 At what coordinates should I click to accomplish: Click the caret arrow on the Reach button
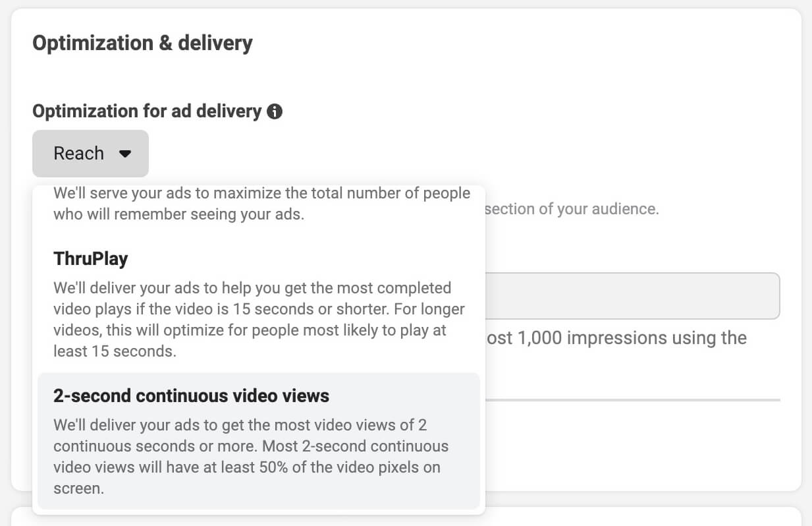125,154
